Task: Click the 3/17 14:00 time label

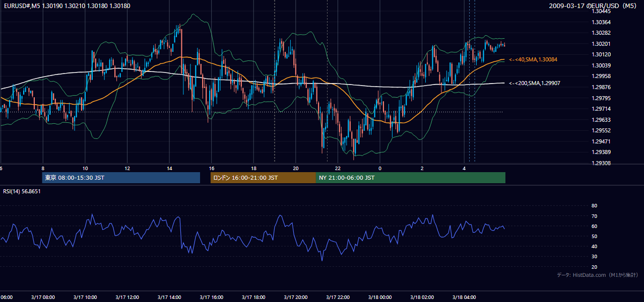Action: pos(169,297)
